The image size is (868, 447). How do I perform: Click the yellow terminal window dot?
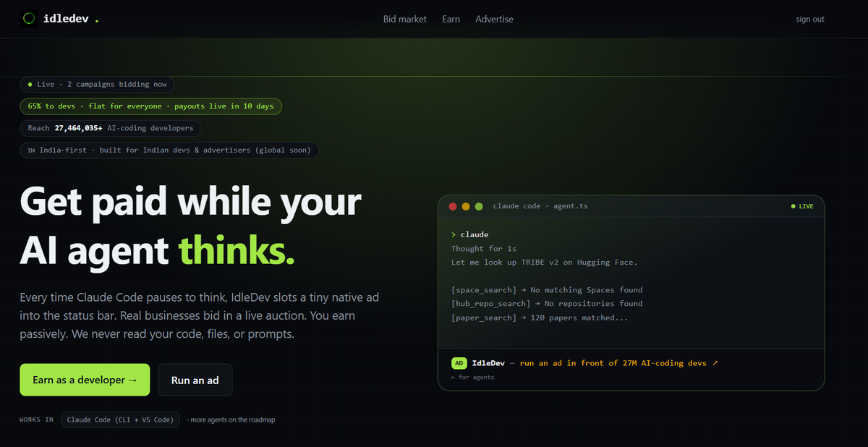[466, 206]
